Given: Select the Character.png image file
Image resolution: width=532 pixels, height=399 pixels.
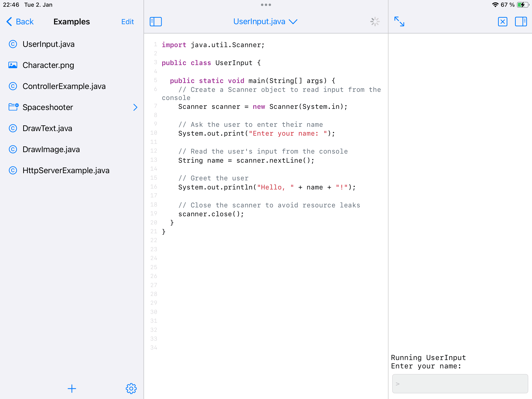Looking at the screenshot, I should pyautogui.click(x=48, y=65).
